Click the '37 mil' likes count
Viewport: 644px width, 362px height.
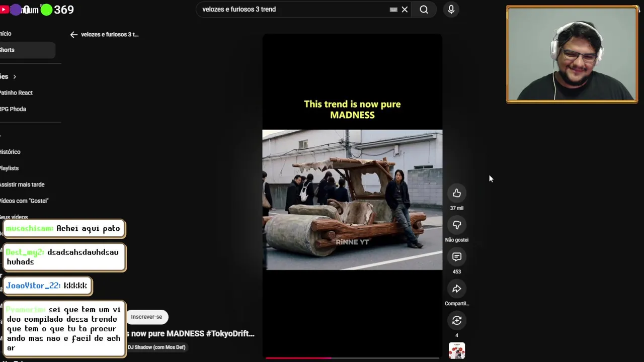click(456, 208)
